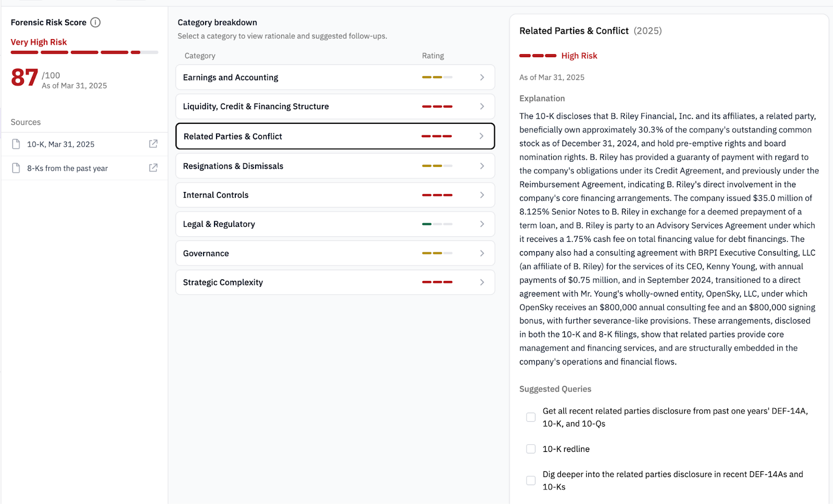Open external link for 8-Ks from past year
The image size is (833, 504).
point(153,168)
